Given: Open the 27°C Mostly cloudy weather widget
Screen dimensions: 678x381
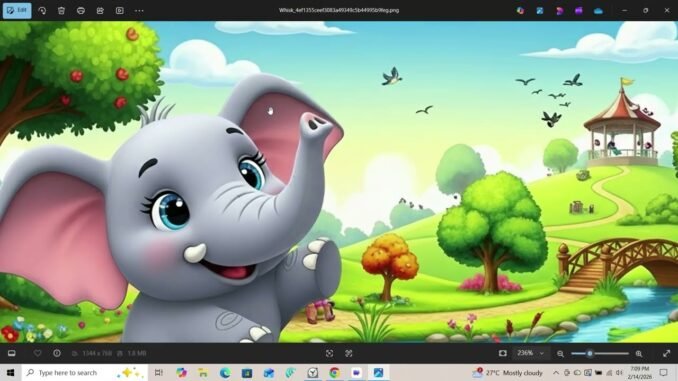Looking at the screenshot, I should tap(508, 372).
